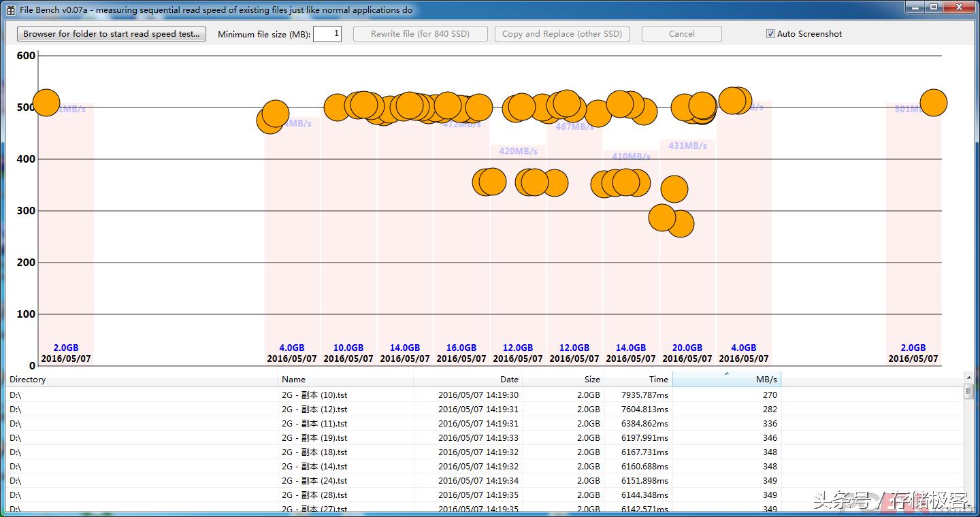
Task: Click Copy and Replace (other SSD) button
Action: [x=561, y=34]
